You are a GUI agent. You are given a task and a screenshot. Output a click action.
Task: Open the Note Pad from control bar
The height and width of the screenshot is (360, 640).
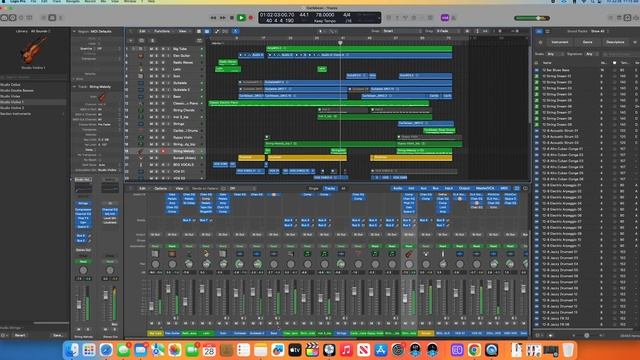coord(619,18)
